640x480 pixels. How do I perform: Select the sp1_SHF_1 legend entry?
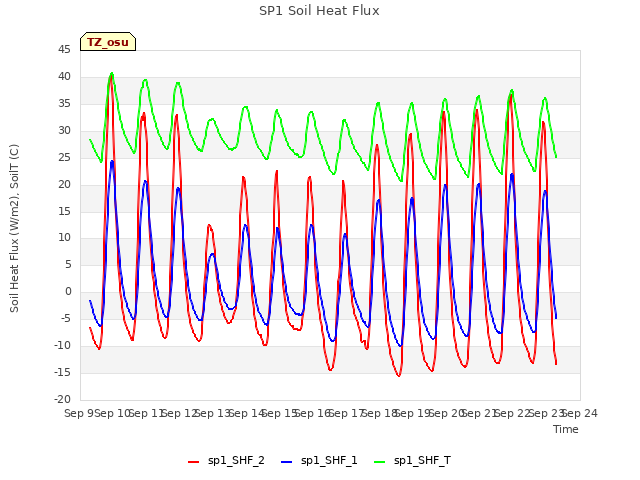[319, 461]
